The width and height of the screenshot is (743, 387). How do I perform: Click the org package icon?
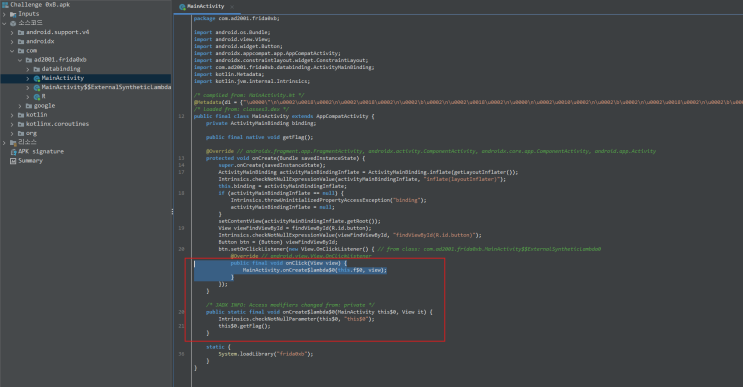[21, 134]
